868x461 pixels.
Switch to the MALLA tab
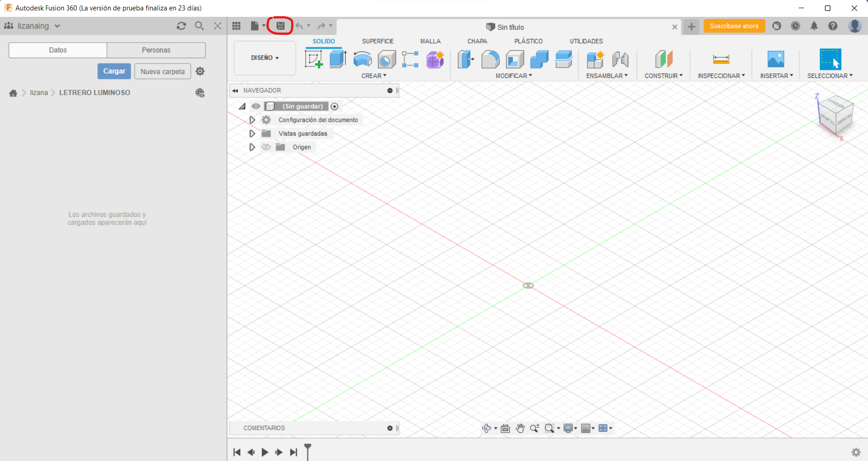coord(431,41)
